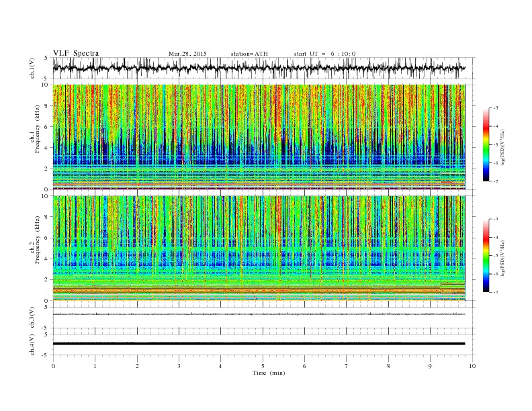Click the "7" minute tick on the time axis

(347, 366)
